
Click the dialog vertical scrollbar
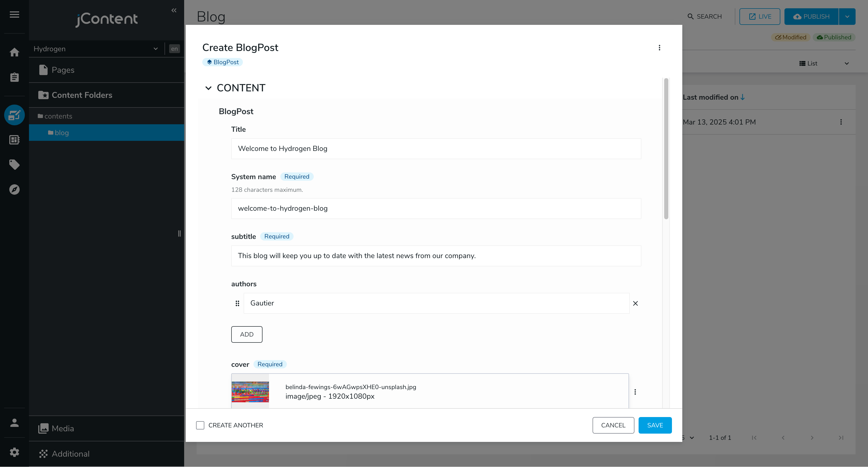click(x=666, y=148)
